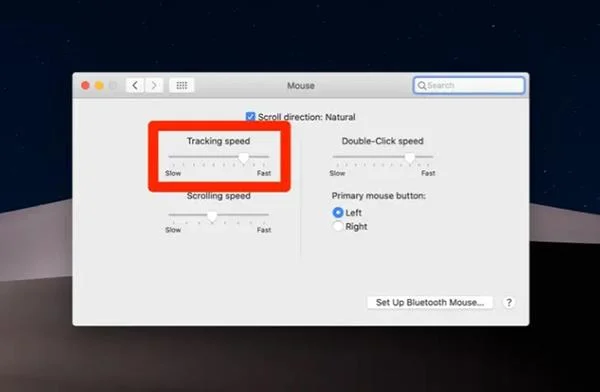Click the Tracking speed label
This screenshot has width=600, height=392.
pyautogui.click(x=218, y=141)
